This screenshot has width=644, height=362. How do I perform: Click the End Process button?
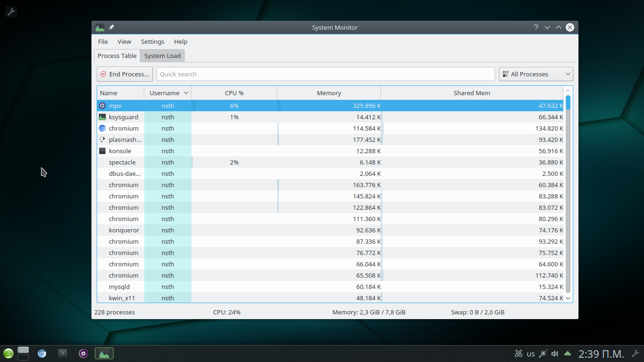124,74
